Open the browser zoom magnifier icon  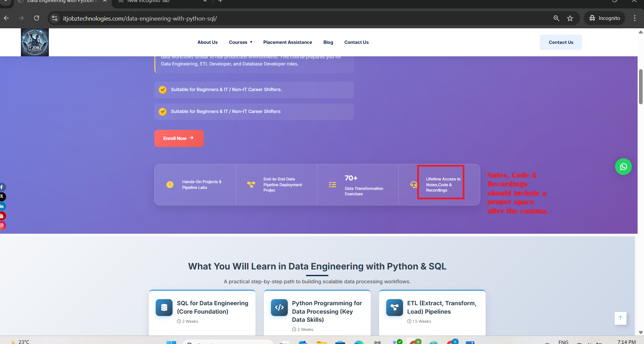click(556, 18)
